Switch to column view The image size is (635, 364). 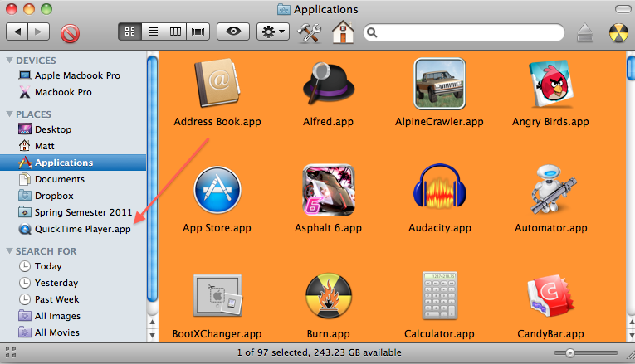tap(175, 32)
